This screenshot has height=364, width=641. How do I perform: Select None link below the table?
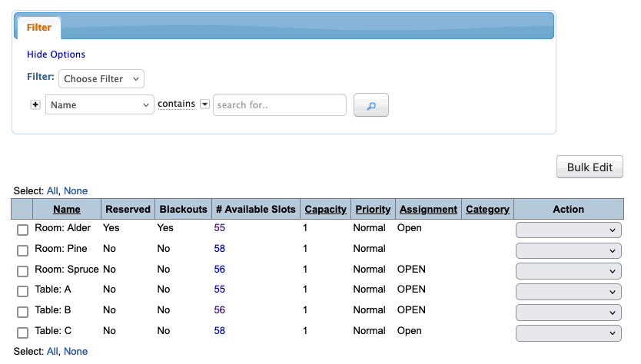(75, 352)
